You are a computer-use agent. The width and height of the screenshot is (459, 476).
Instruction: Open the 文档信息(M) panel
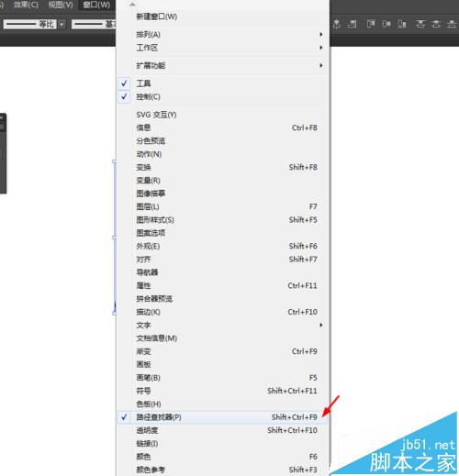coord(223,338)
